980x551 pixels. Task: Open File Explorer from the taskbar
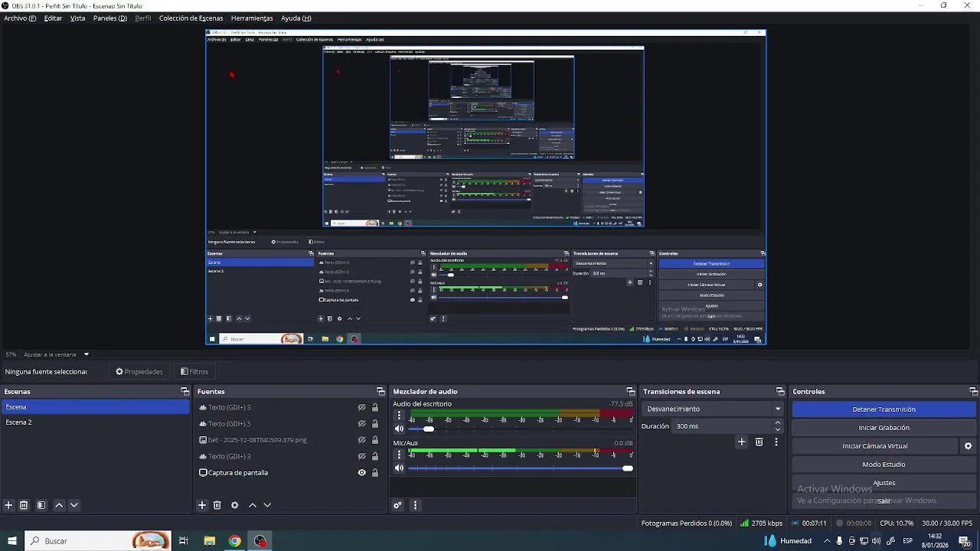209,541
